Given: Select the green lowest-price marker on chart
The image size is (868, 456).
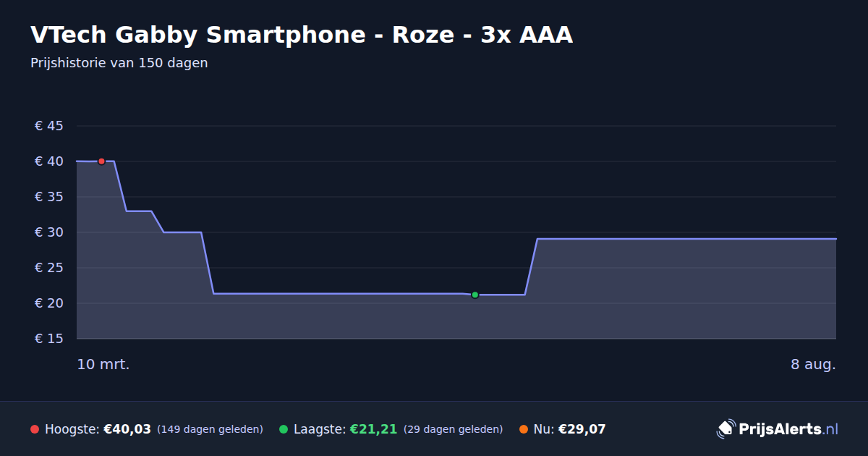Looking at the screenshot, I should [x=475, y=295].
